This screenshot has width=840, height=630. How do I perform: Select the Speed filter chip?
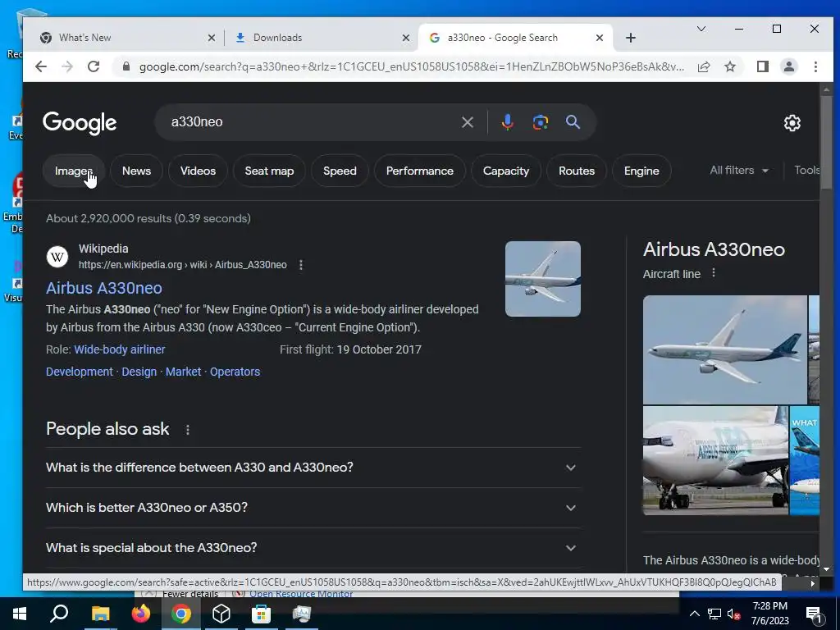coord(340,171)
